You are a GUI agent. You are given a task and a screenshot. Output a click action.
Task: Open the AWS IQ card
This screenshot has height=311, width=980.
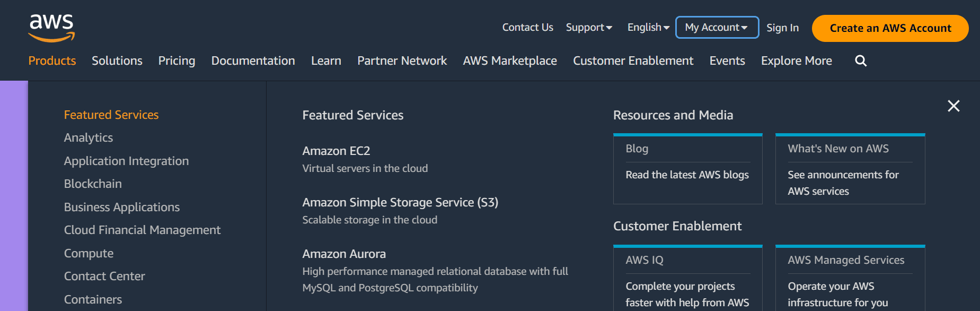688,278
